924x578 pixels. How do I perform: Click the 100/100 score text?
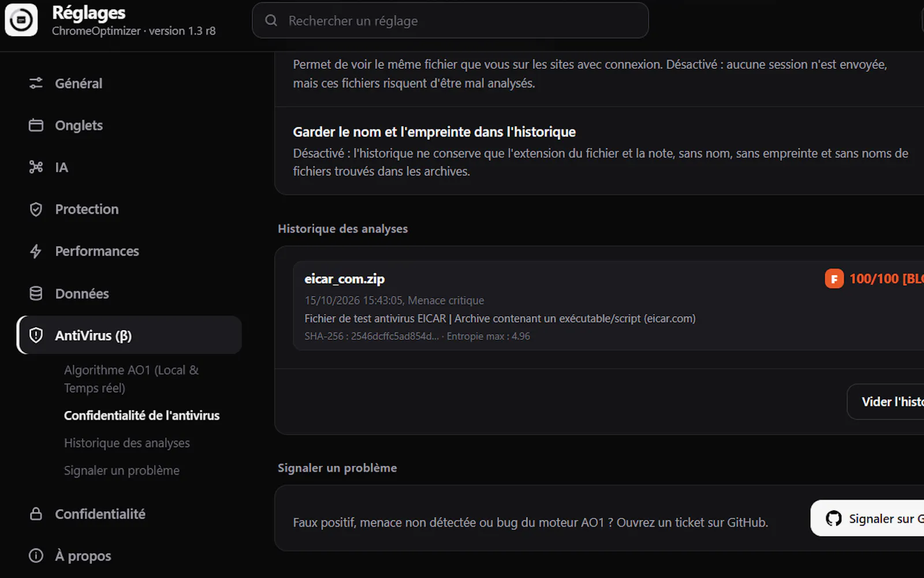[874, 279]
